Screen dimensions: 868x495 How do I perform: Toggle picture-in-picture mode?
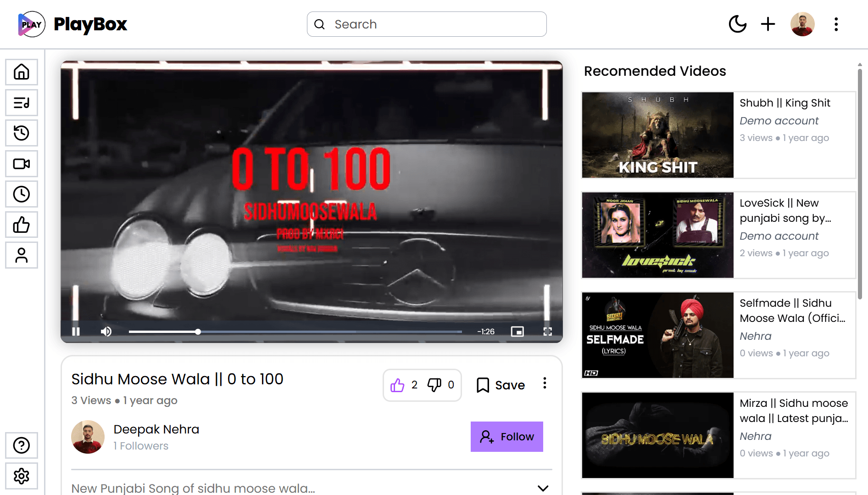point(517,332)
